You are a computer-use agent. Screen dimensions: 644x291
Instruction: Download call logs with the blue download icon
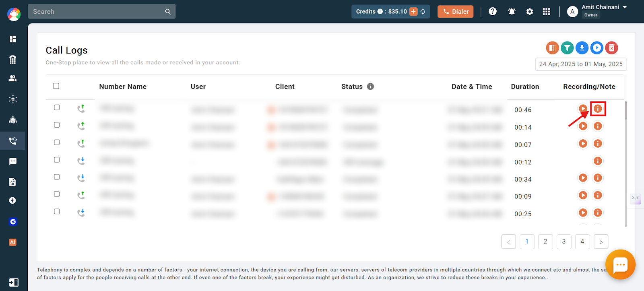pyautogui.click(x=582, y=48)
